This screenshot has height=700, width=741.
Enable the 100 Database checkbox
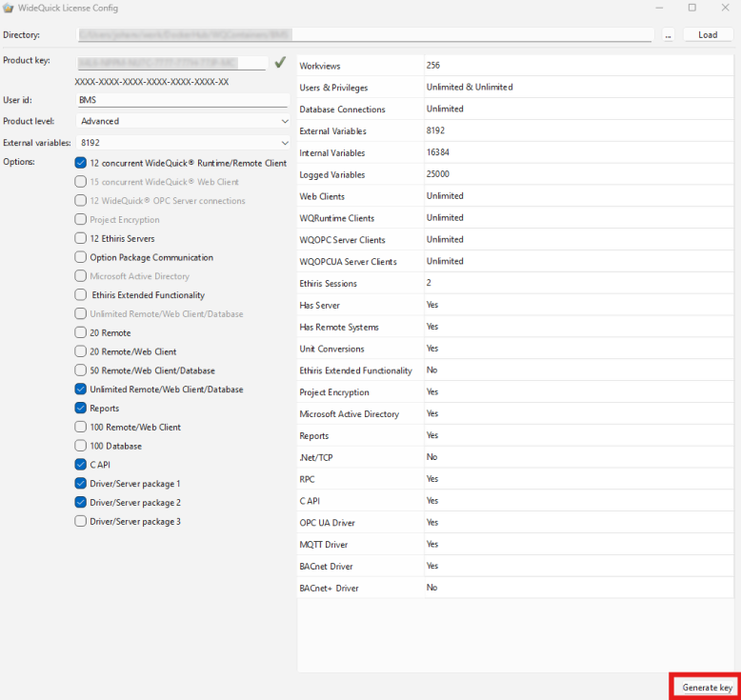[80, 446]
